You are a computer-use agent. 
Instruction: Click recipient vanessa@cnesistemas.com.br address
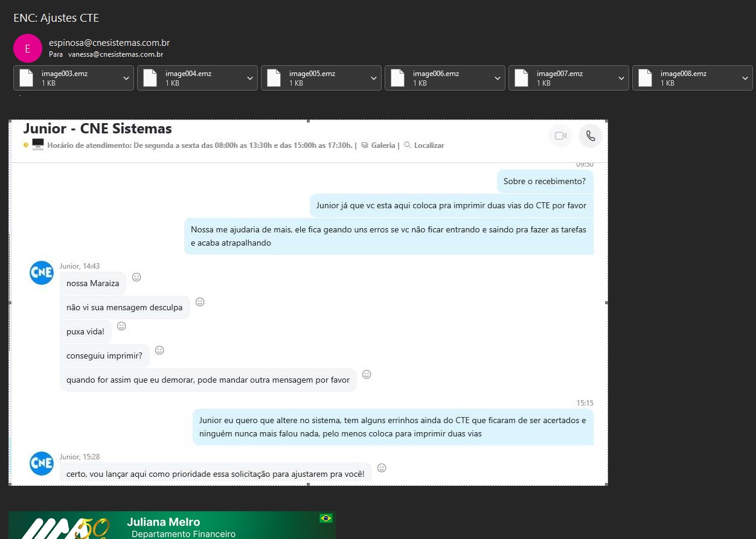(115, 54)
